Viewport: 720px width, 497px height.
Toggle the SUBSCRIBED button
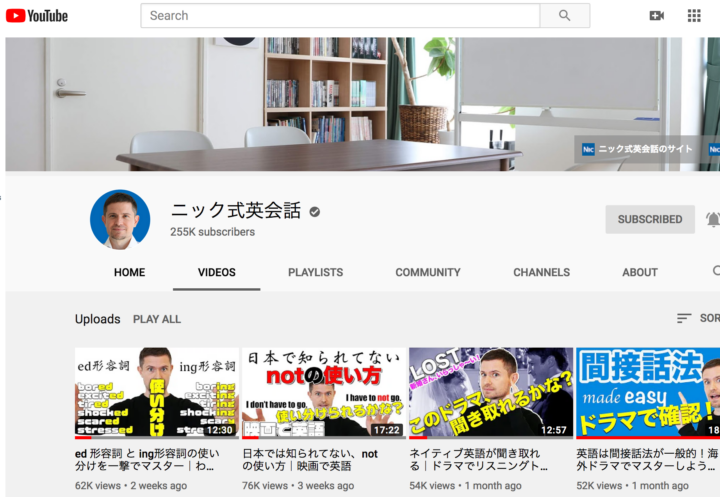tap(650, 219)
